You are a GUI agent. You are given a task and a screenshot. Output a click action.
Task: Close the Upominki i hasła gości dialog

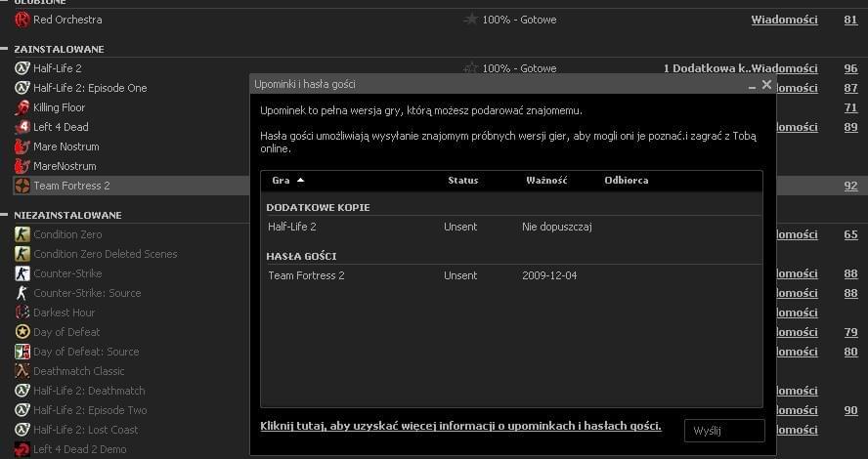click(x=766, y=85)
